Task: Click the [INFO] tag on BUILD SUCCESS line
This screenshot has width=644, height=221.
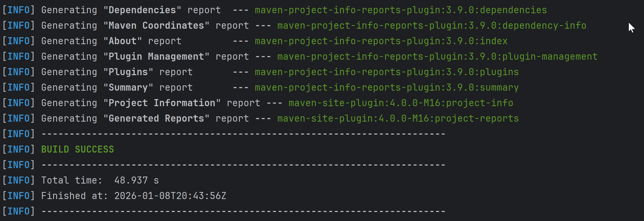Action: pos(19,149)
